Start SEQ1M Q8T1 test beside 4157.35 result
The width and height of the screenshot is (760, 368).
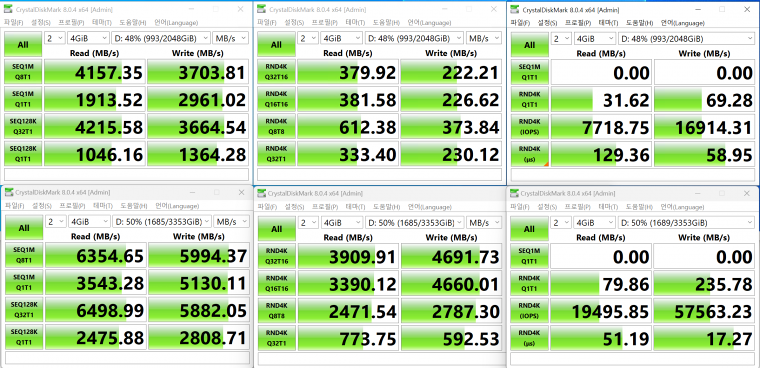coord(23,72)
